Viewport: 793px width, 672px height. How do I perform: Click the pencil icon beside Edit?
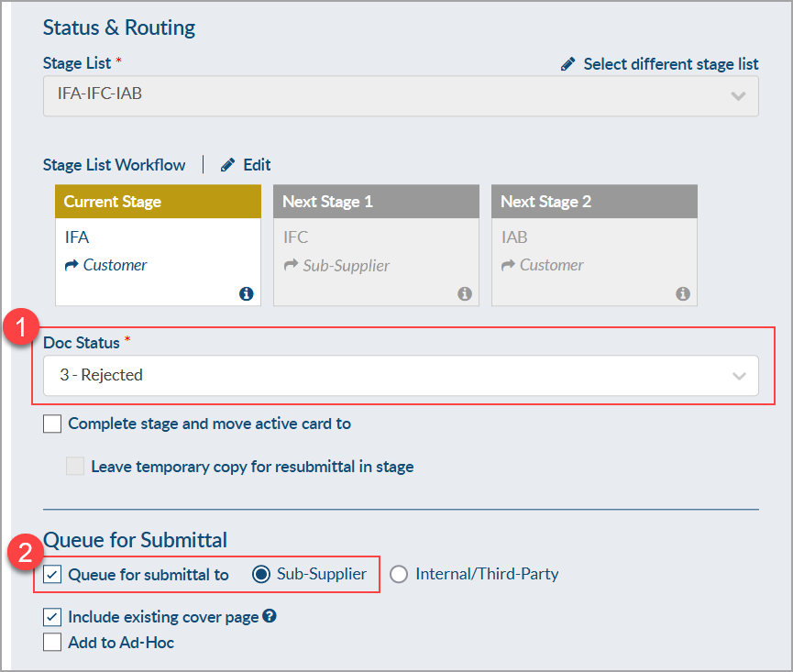coord(228,165)
